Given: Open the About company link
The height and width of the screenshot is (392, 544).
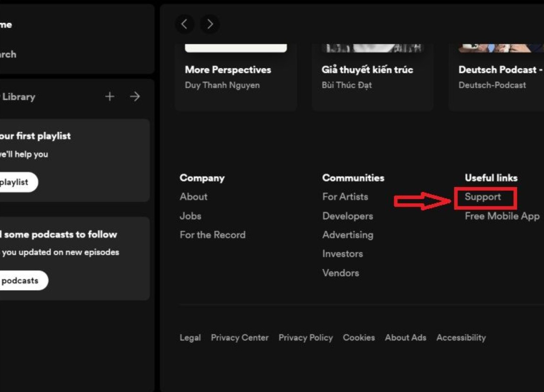Looking at the screenshot, I should point(193,197).
